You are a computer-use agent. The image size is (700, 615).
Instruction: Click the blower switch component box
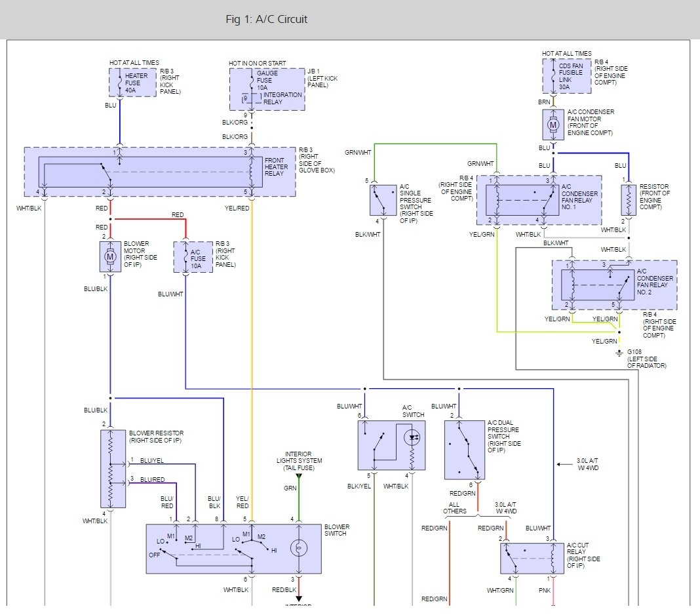[x=233, y=549]
